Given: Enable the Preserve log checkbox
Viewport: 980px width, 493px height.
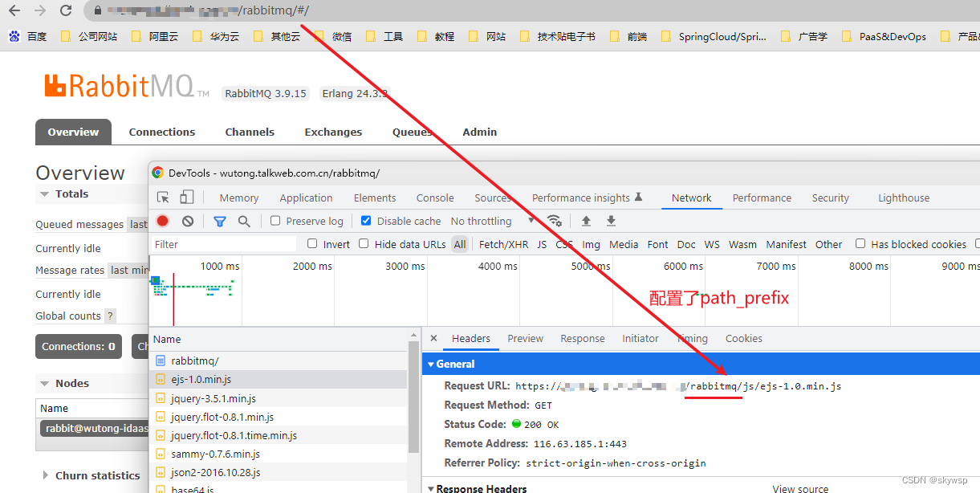Looking at the screenshot, I should click(276, 221).
